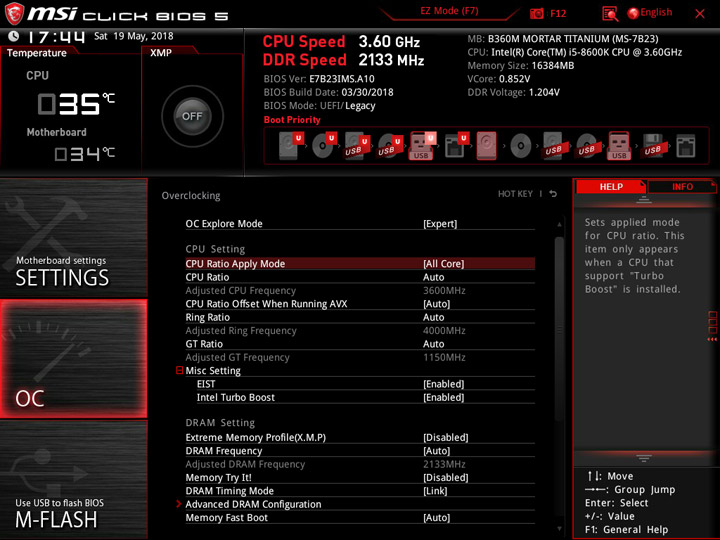
Task: Click the BIOS Ver E7B23IMS.A10 text
Action: pyautogui.click(x=319, y=79)
